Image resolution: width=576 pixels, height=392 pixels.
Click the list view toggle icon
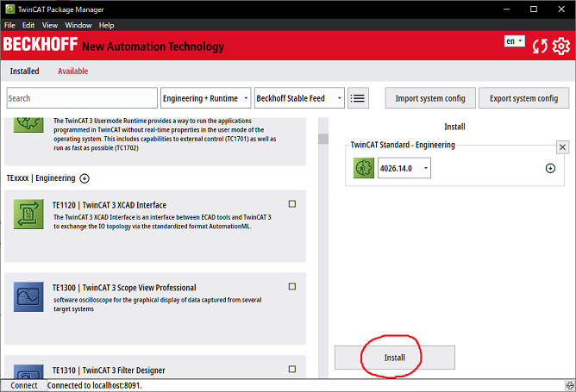pos(358,98)
